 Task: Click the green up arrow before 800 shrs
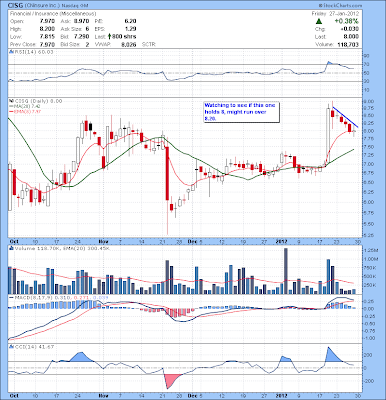click(x=109, y=36)
